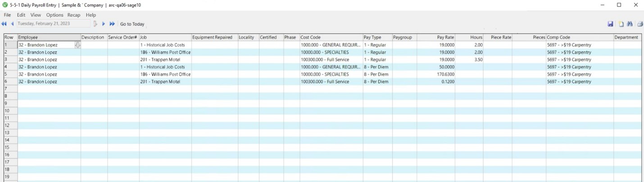This screenshot has height=182, width=644.
Task: Click the Cost Code column header
Action: [x=331, y=37]
